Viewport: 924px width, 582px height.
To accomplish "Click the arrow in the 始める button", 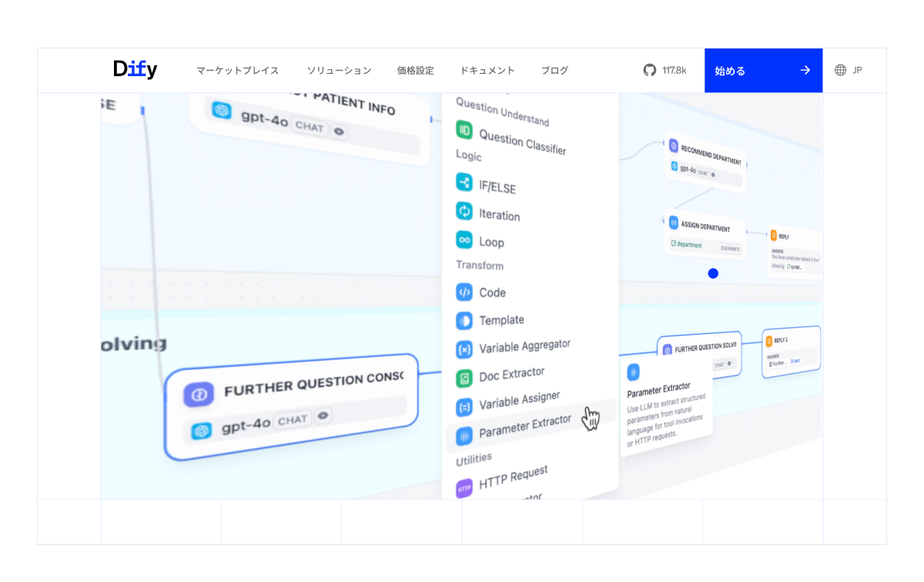I will click(805, 70).
